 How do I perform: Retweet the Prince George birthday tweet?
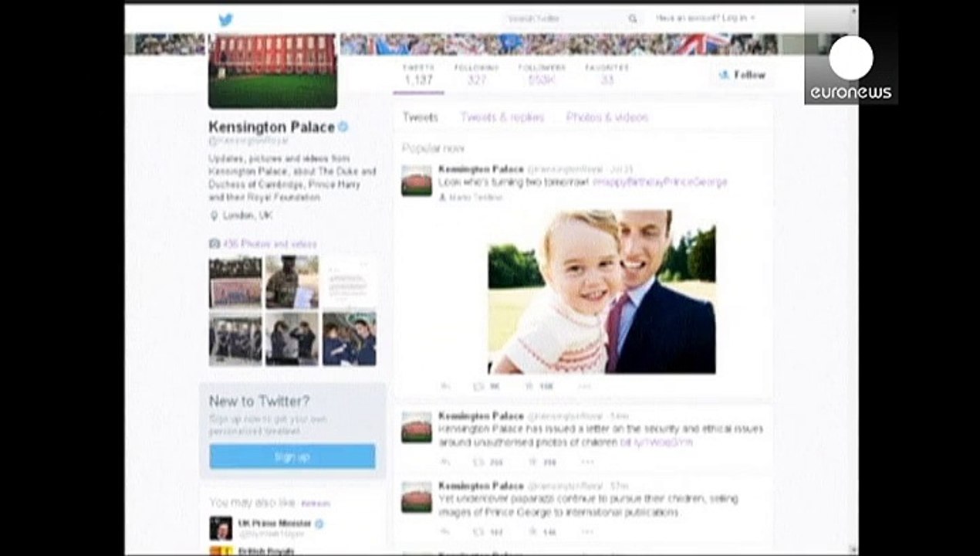click(478, 385)
